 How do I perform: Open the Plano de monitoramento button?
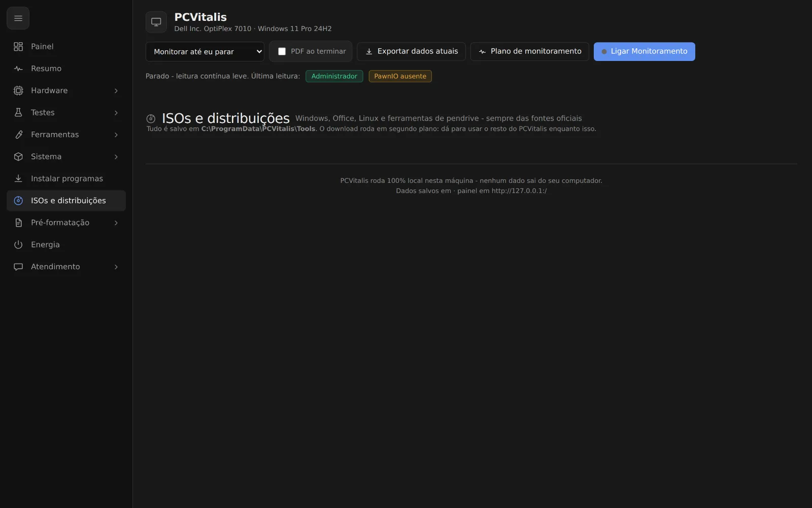point(529,51)
